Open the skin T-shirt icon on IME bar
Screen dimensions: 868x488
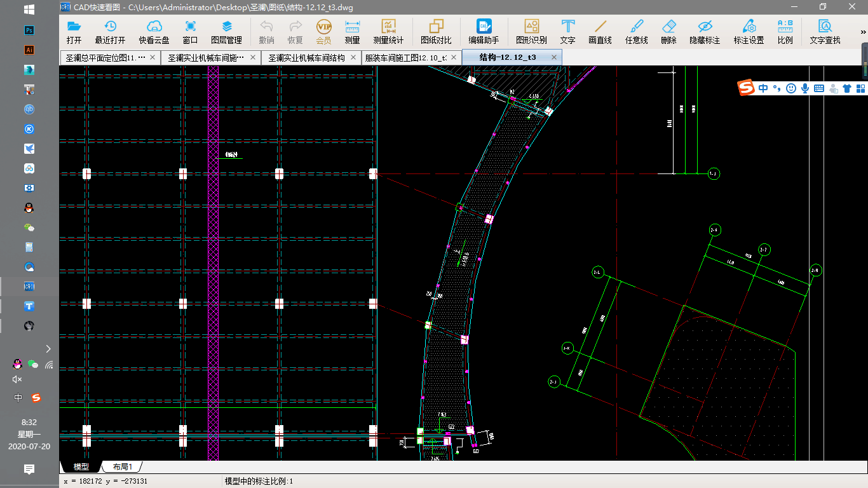click(847, 88)
